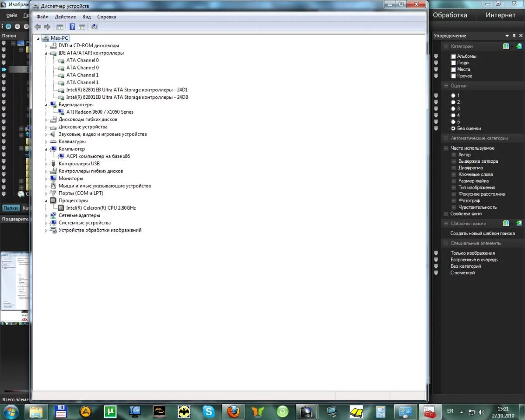Open the Вид menu
The width and height of the screenshot is (525, 420).
pos(87,17)
